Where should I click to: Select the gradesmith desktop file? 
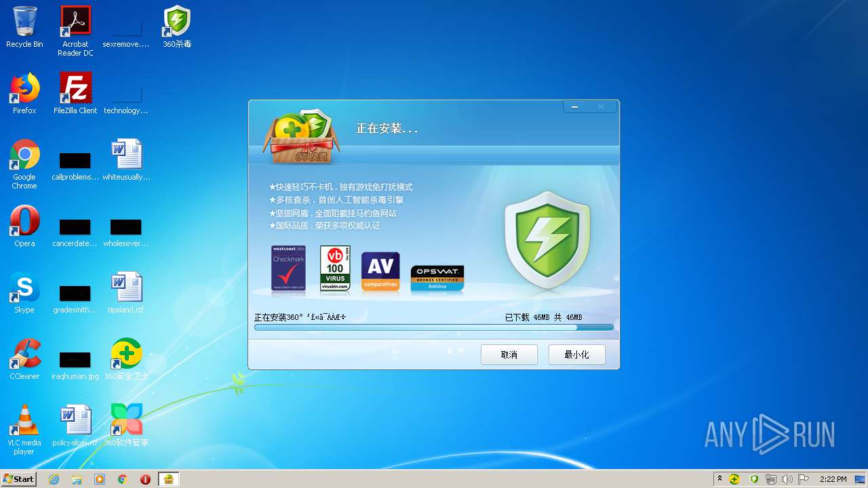click(75, 299)
